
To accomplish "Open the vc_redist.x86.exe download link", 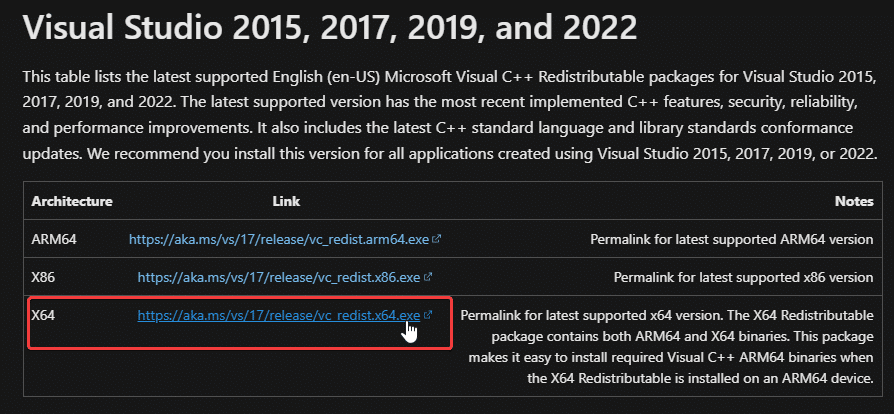I will [x=279, y=277].
